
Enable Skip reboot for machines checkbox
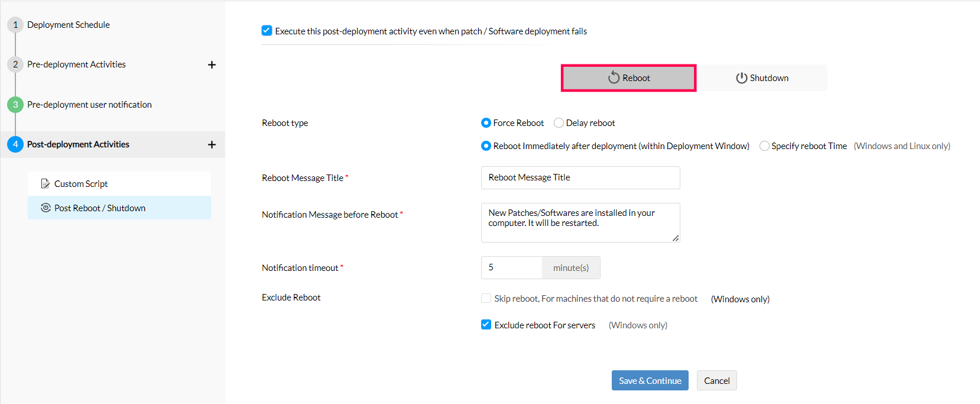(486, 299)
